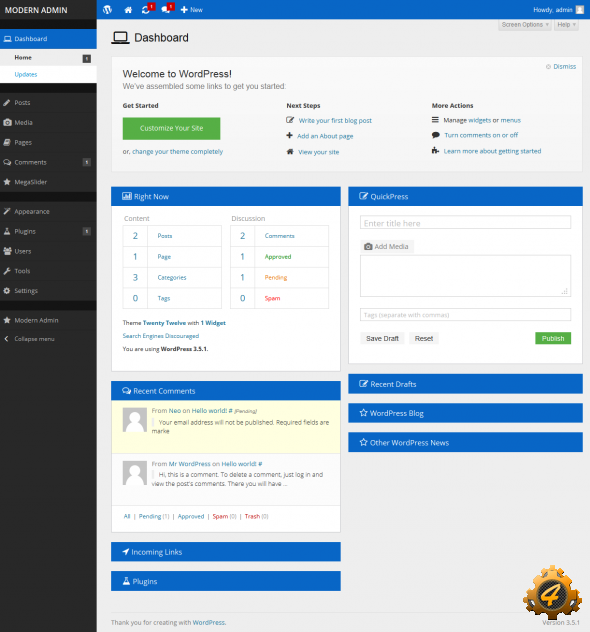Click the Dashboard laptop icon in sidebar

tap(7, 39)
